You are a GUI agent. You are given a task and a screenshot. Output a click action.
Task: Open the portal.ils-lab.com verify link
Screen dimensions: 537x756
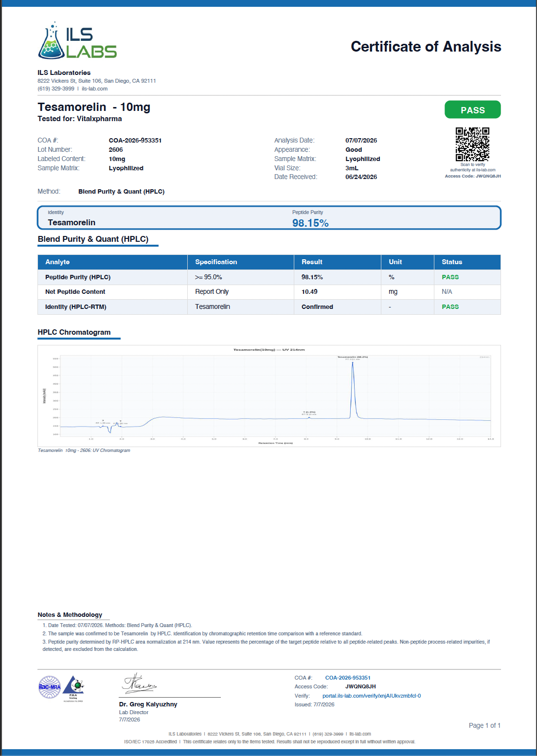tap(372, 696)
